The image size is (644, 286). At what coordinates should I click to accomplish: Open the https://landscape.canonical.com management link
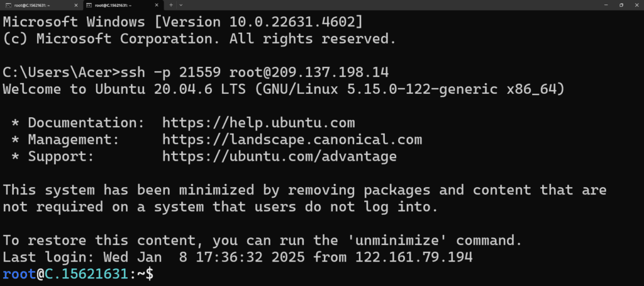point(292,140)
